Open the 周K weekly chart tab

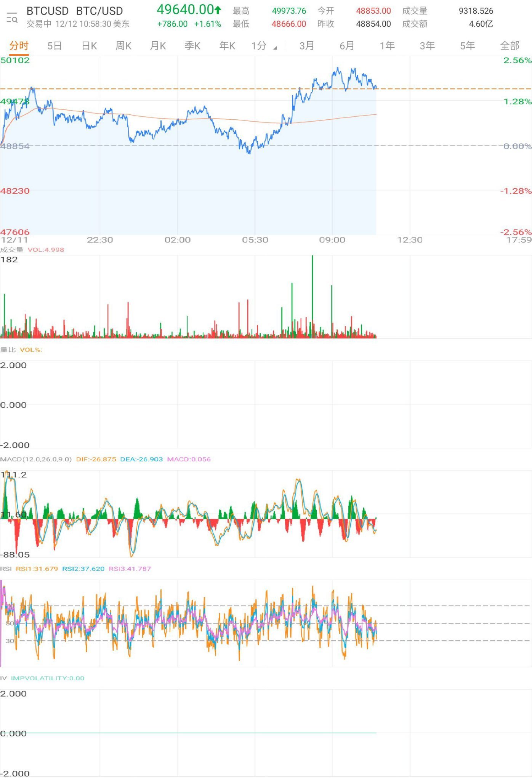pyautogui.click(x=123, y=46)
